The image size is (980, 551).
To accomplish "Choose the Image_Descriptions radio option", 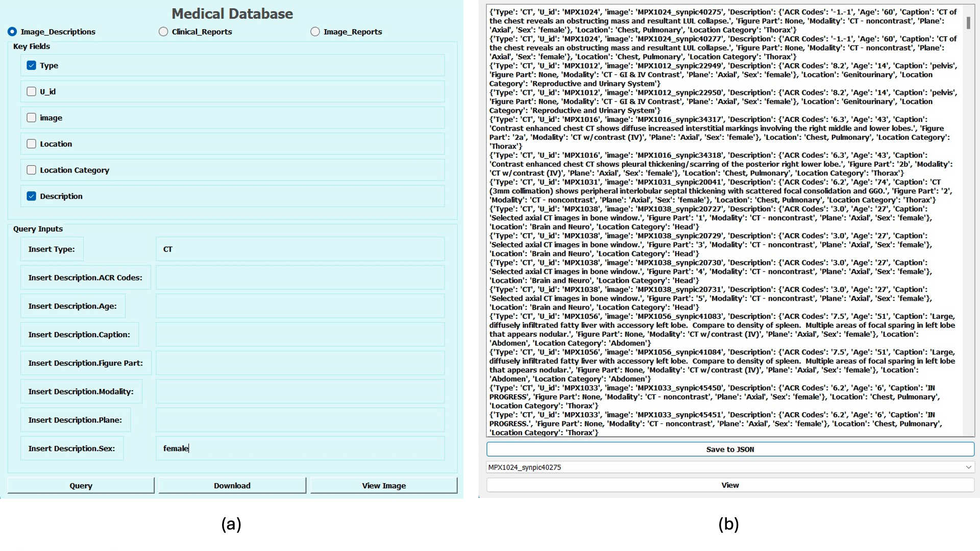I will [x=12, y=32].
